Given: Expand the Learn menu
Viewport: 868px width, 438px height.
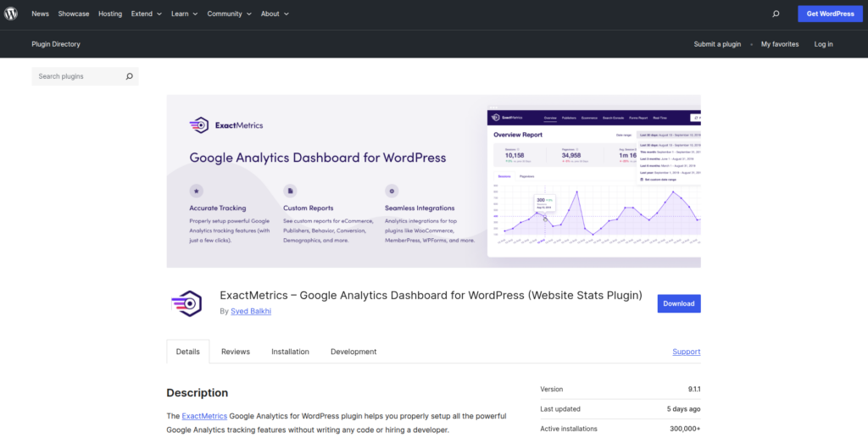Looking at the screenshot, I should [184, 14].
